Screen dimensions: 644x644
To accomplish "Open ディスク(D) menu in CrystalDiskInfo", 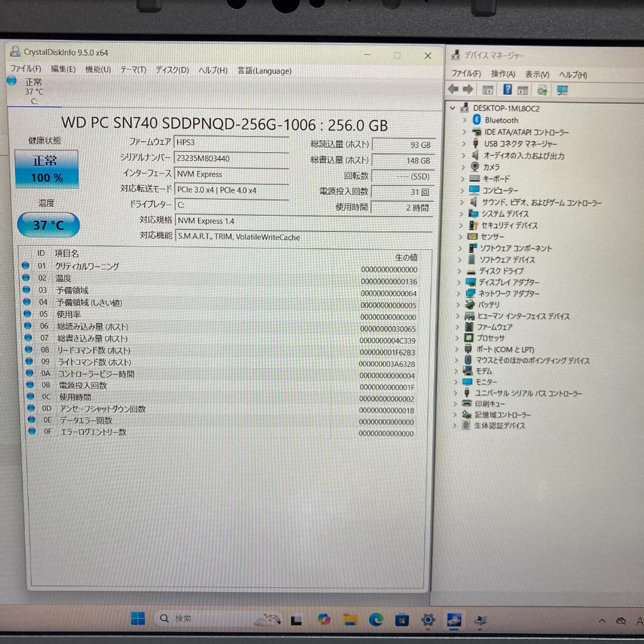I will pos(172,70).
